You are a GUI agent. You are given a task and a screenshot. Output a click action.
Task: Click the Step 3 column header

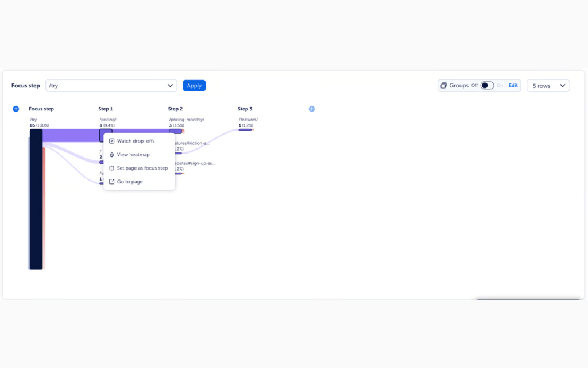(245, 109)
